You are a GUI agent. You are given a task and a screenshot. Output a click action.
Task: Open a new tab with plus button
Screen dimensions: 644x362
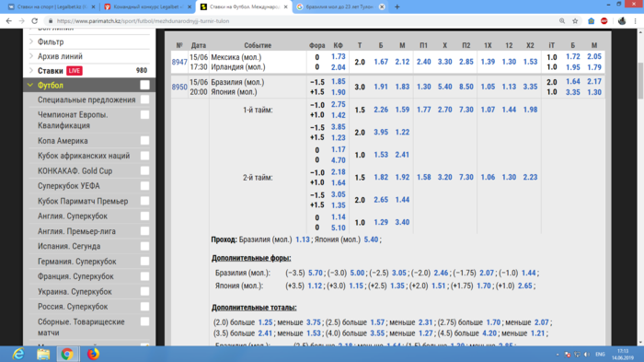(x=397, y=6)
